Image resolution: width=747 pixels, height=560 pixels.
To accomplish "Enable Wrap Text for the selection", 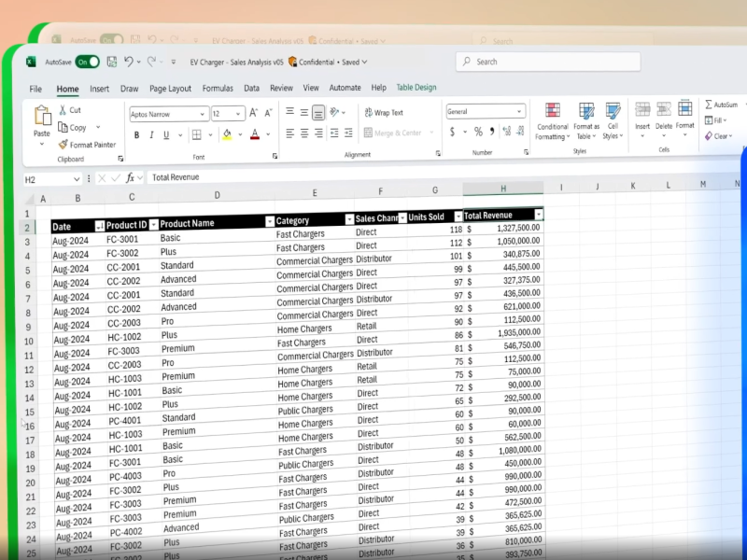I will pos(386,111).
